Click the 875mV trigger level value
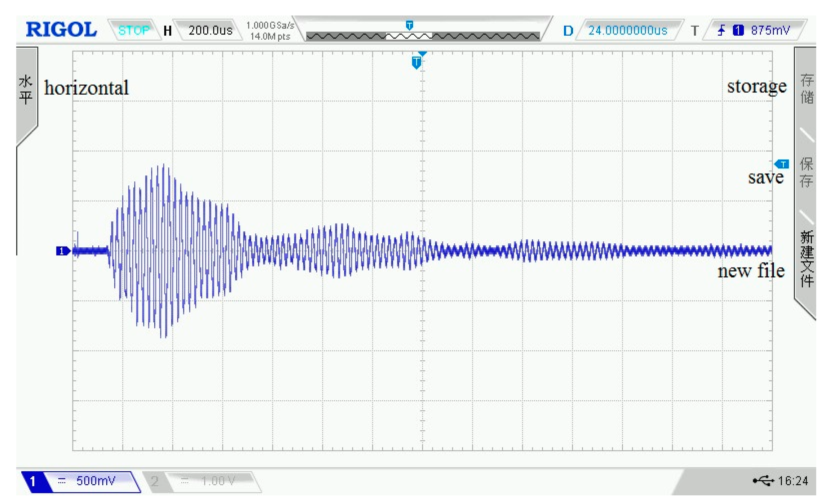The width and height of the screenshot is (827, 504). pyautogui.click(x=770, y=30)
